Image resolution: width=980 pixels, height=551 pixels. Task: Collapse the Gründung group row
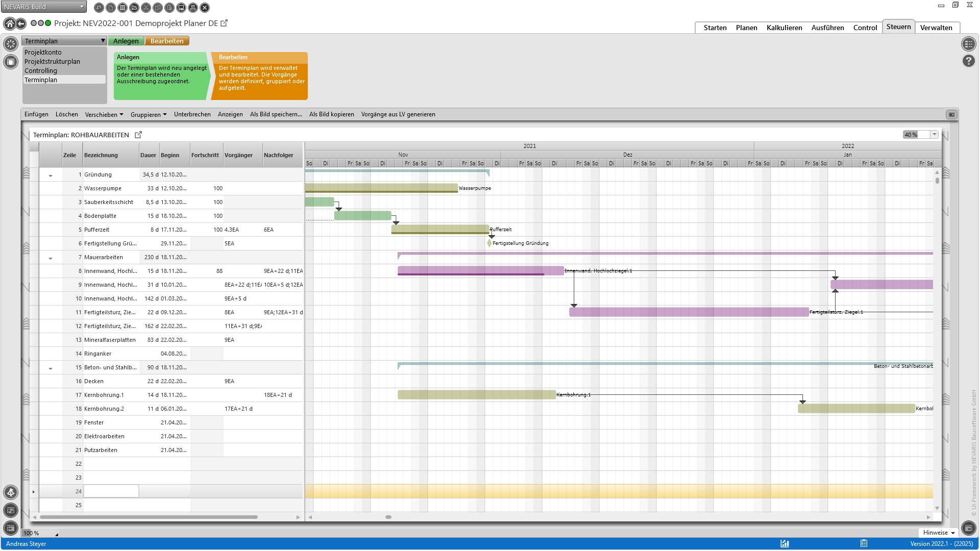click(x=51, y=176)
